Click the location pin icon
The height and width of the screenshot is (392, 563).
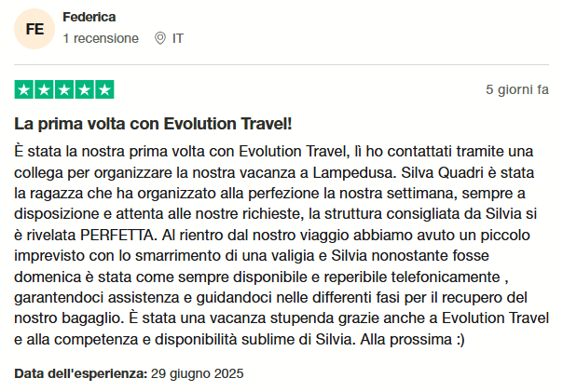pyautogui.click(x=159, y=39)
